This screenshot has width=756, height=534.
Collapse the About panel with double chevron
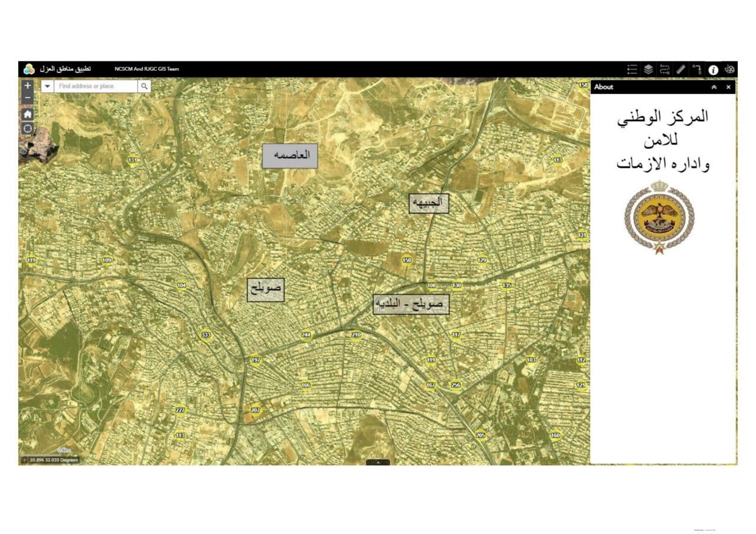click(713, 87)
